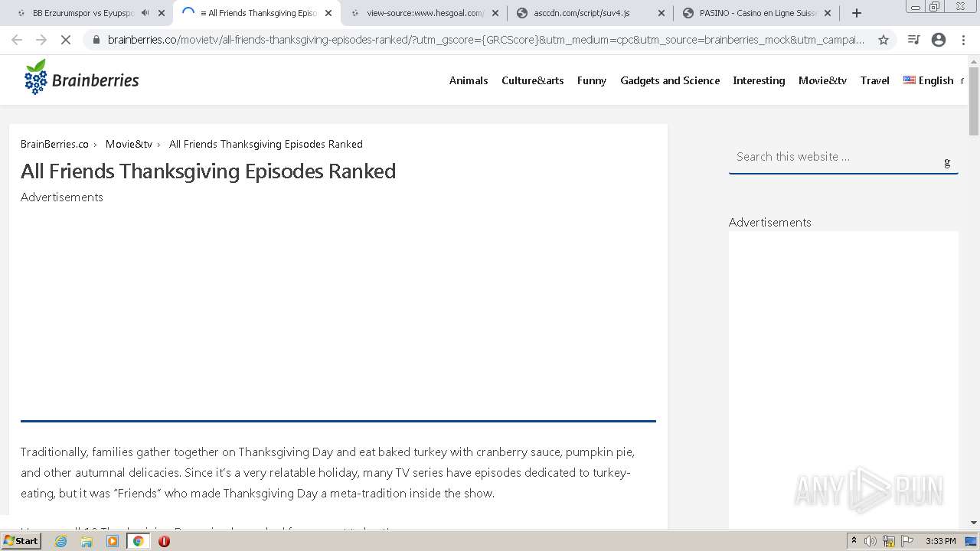The width and height of the screenshot is (980, 551).
Task: Close the asccdn.com script tab
Action: pos(661,13)
